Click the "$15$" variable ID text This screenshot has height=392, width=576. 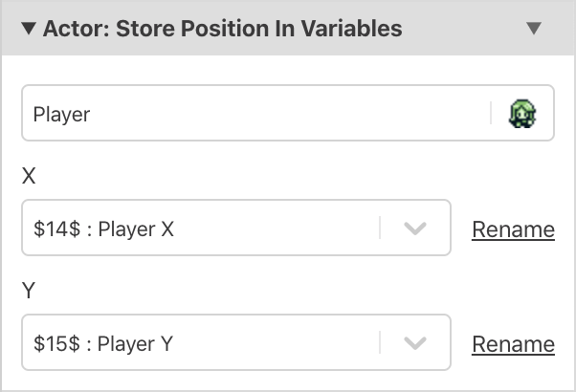click(54, 344)
